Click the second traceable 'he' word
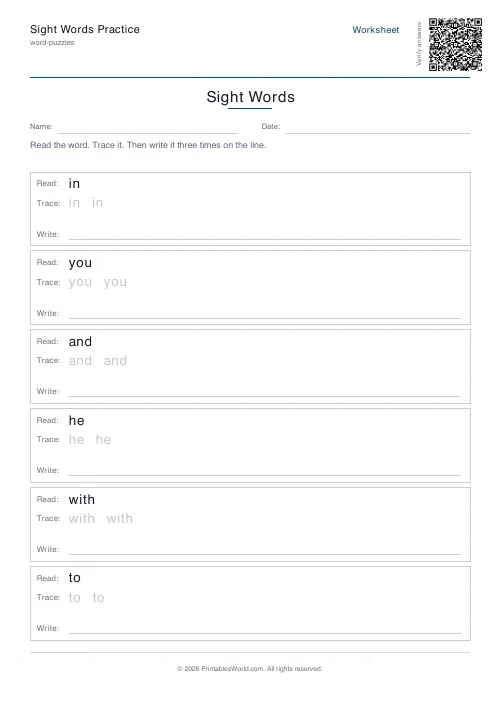 (103, 439)
